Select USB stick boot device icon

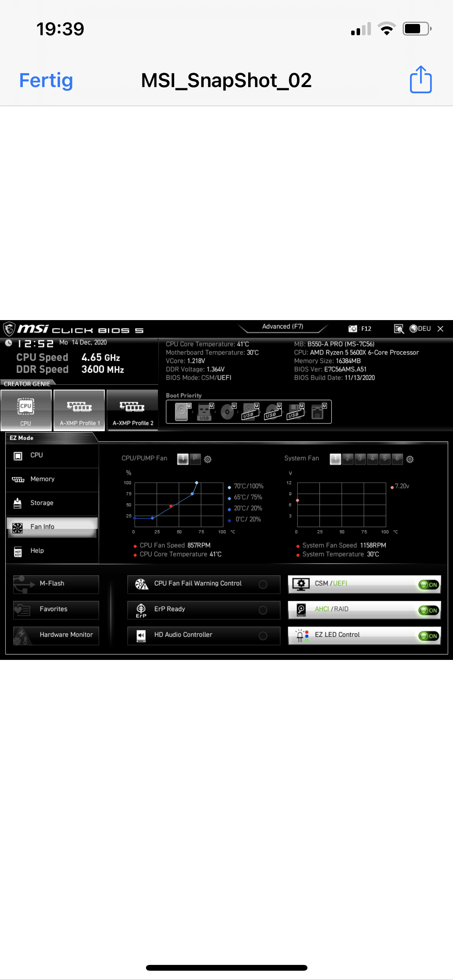tap(204, 412)
